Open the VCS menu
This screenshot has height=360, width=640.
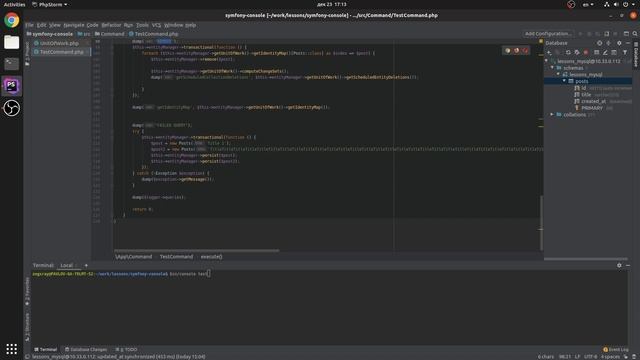click(156, 25)
